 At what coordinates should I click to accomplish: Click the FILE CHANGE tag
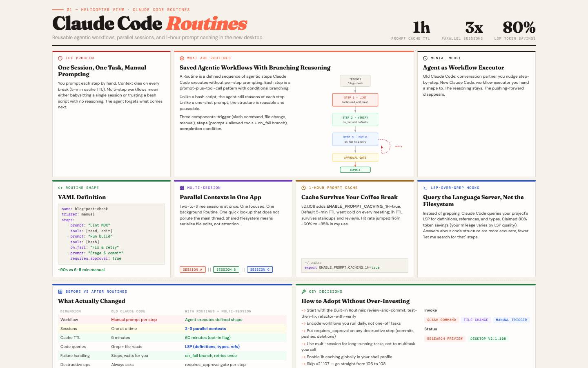click(476, 320)
